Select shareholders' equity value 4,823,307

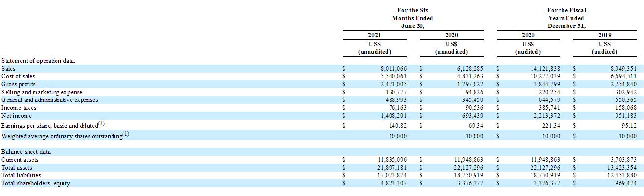click(x=394, y=183)
